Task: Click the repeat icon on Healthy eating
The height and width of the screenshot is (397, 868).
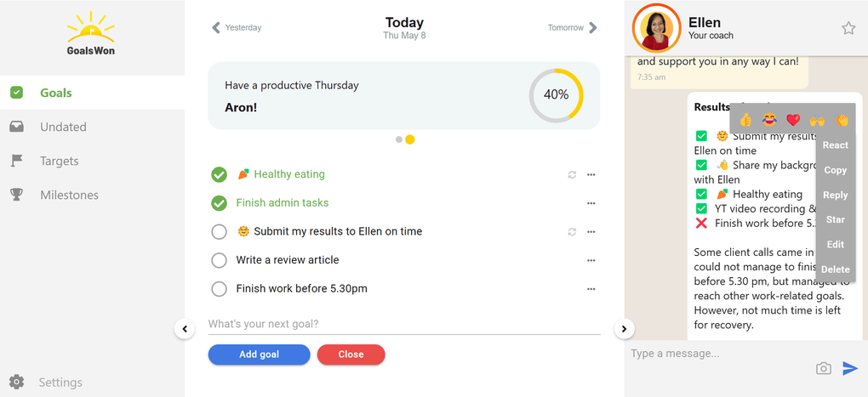Action: tap(572, 175)
